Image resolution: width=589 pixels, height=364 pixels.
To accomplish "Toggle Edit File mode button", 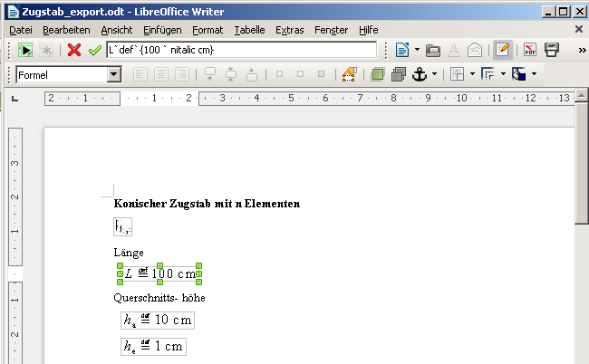I will [x=502, y=50].
